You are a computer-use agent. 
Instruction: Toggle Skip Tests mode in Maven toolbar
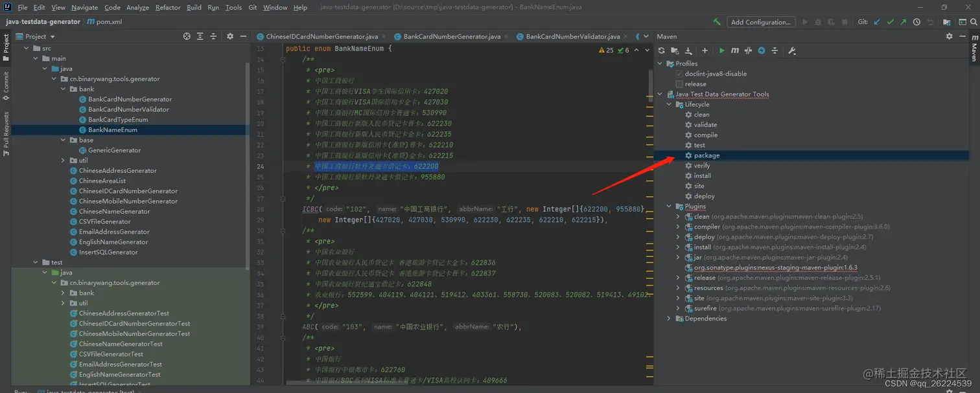pos(762,51)
